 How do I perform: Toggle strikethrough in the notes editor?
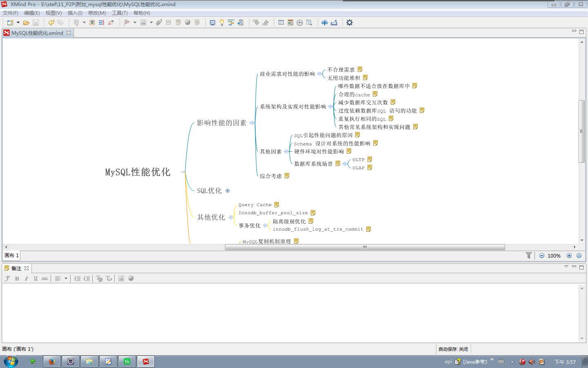pyautogui.click(x=45, y=278)
